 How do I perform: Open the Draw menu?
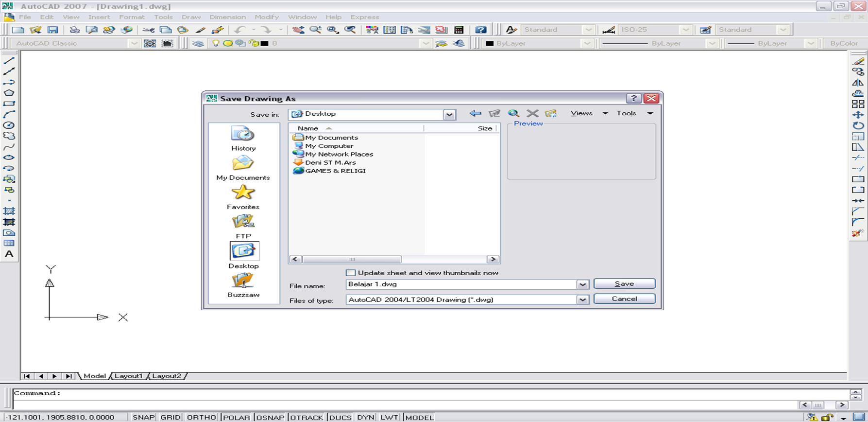click(191, 17)
